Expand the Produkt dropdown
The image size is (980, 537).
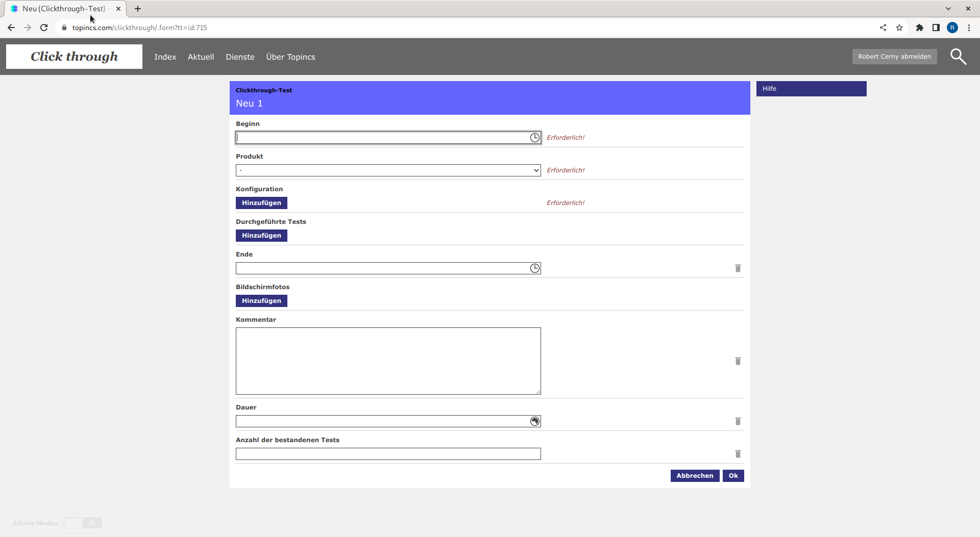pyautogui.click(x=388, y=170)
